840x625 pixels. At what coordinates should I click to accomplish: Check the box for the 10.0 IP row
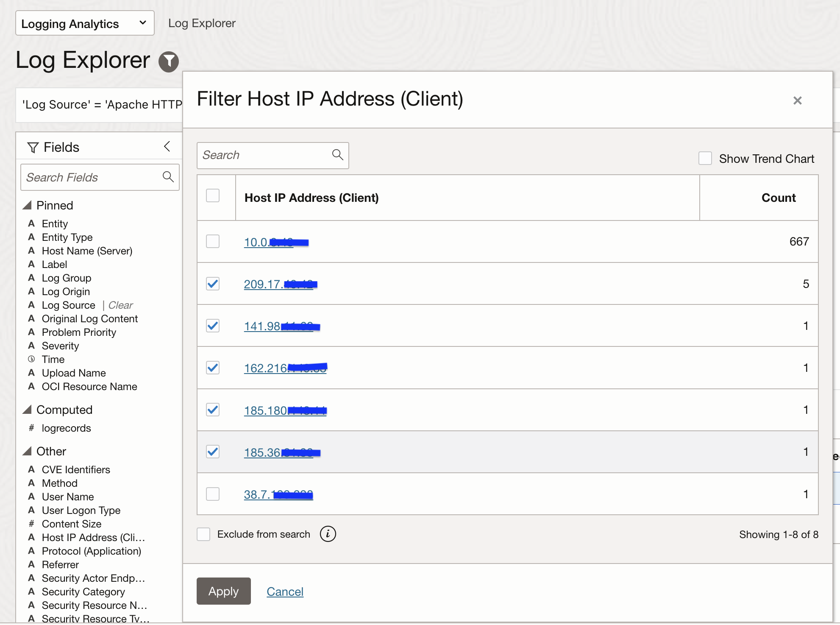click(213, 241)
